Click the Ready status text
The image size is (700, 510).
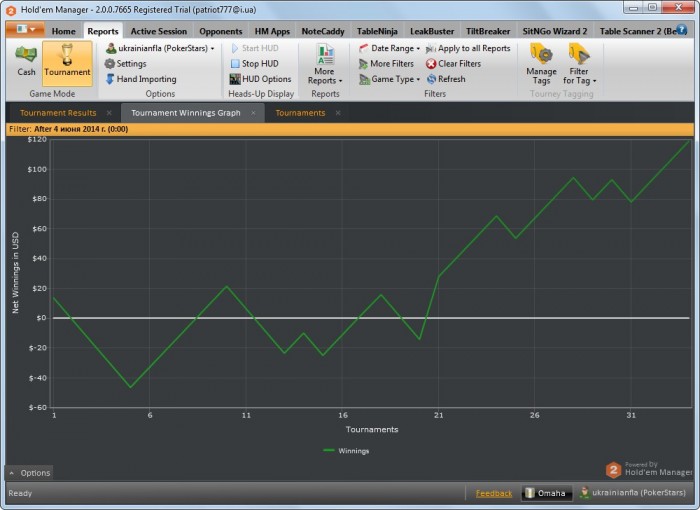[x=20, y=493]
